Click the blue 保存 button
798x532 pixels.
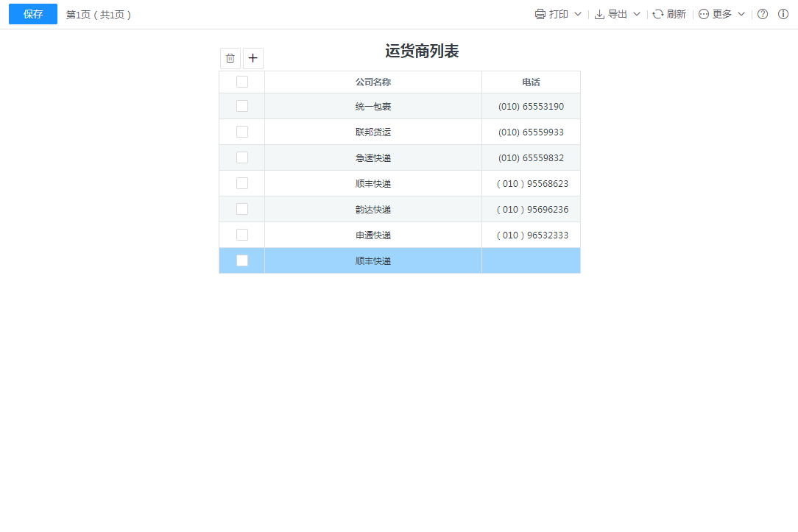click(x=33, y=14)
